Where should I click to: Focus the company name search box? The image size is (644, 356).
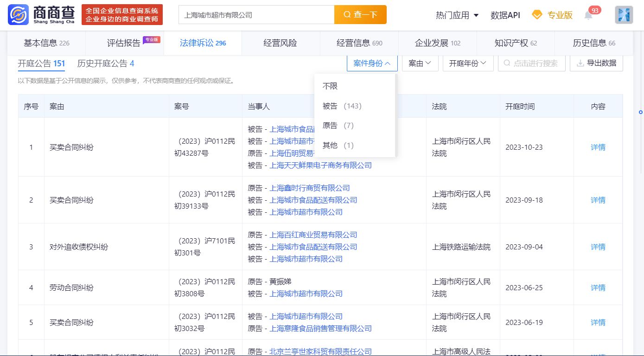pyautogui.click(x=256, y=15)
